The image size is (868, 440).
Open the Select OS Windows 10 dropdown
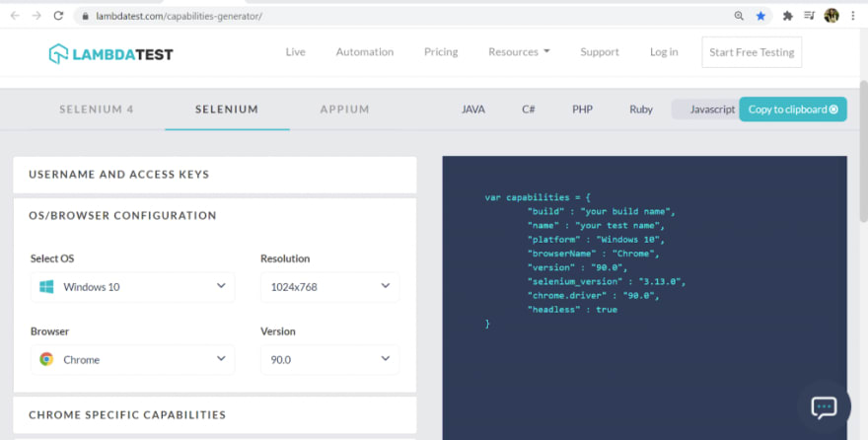coord(133,287)
